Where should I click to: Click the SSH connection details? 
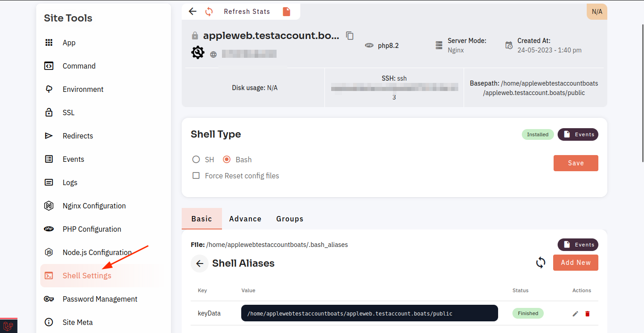(x=394, y=87)
